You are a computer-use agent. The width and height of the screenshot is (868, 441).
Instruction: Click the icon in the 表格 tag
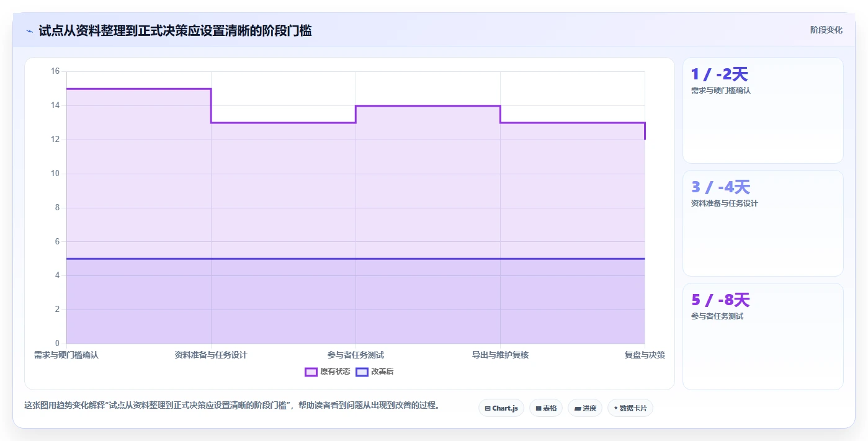tap(539, 409)
